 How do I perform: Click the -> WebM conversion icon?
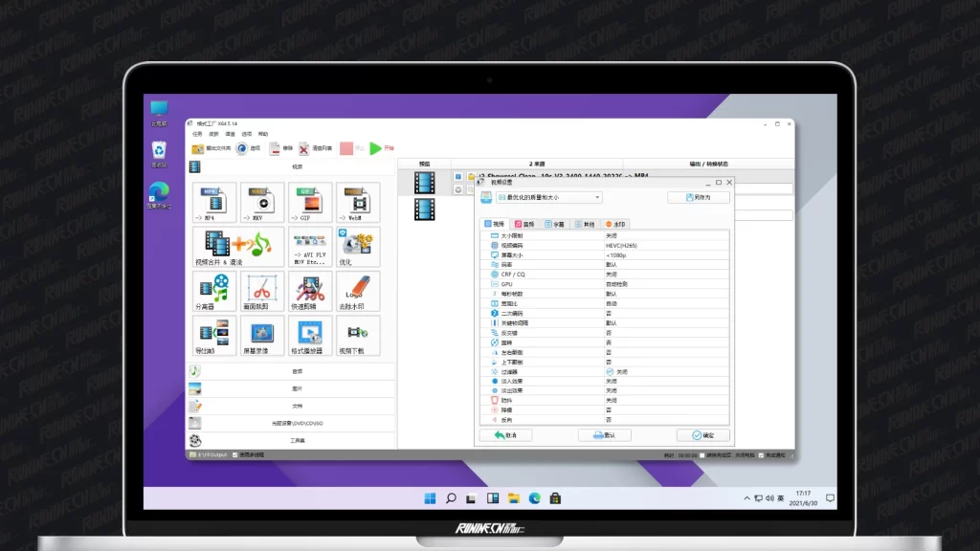[x=357, y=203]
